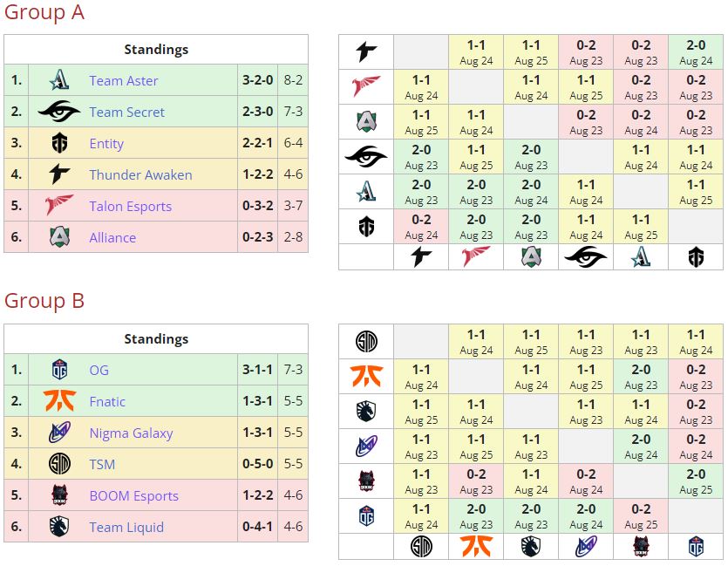
Task: Click Fnatic logo in Group B standings
Action: point(59,401)
